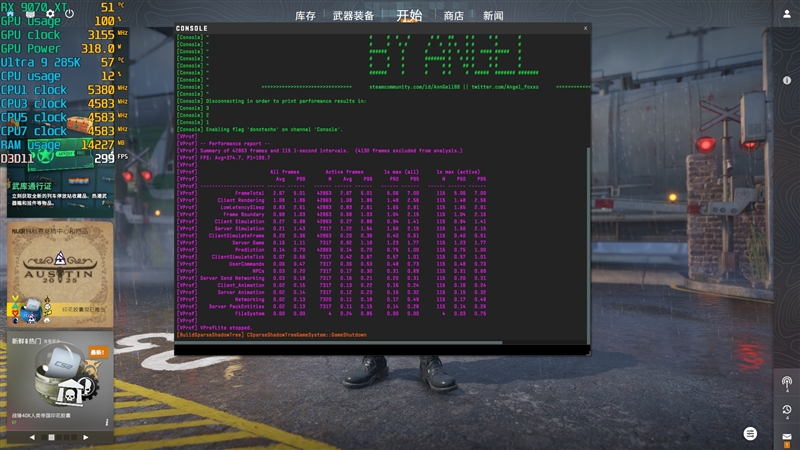Click the Client_Animation row label
Image resolution: width=800 pixels, height=450 pixels.
point(241,285)
